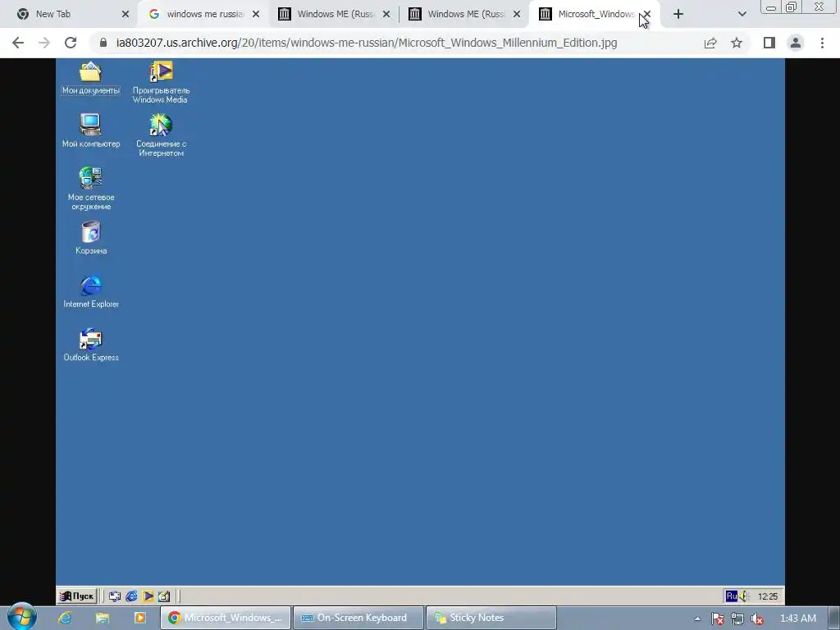
Task: Go back with the browser back arrow
Action: click(18, 43)
